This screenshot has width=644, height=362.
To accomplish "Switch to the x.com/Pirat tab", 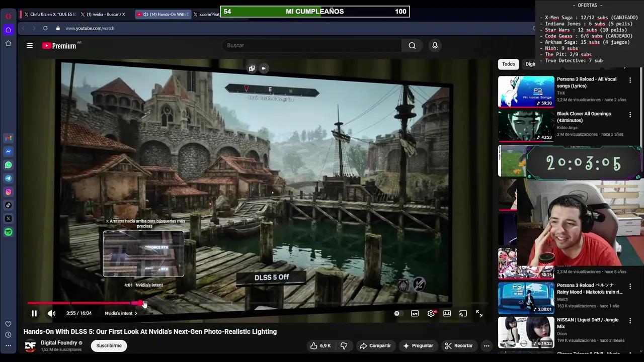I will (206, 14).
